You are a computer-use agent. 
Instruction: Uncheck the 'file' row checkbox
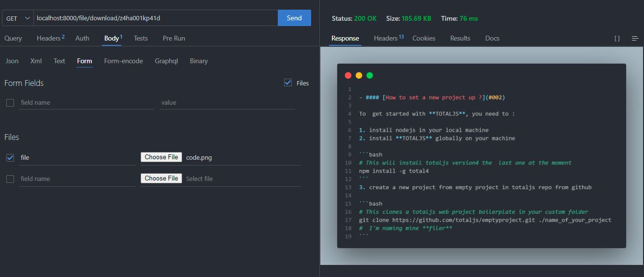(x=10, y=157)
